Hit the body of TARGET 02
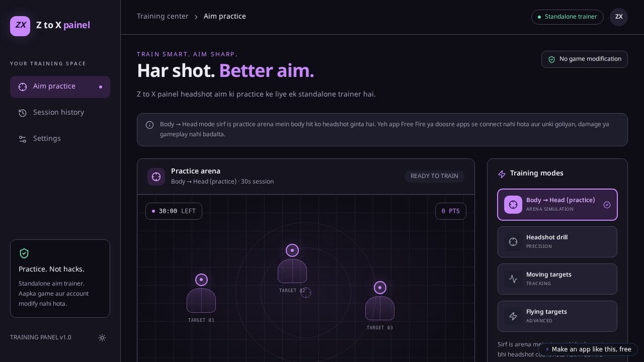This screenshot has width=644, height=362. 292,271
